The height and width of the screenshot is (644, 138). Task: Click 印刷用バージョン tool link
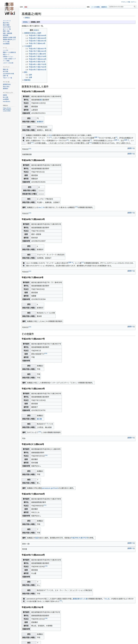[8, 56]
